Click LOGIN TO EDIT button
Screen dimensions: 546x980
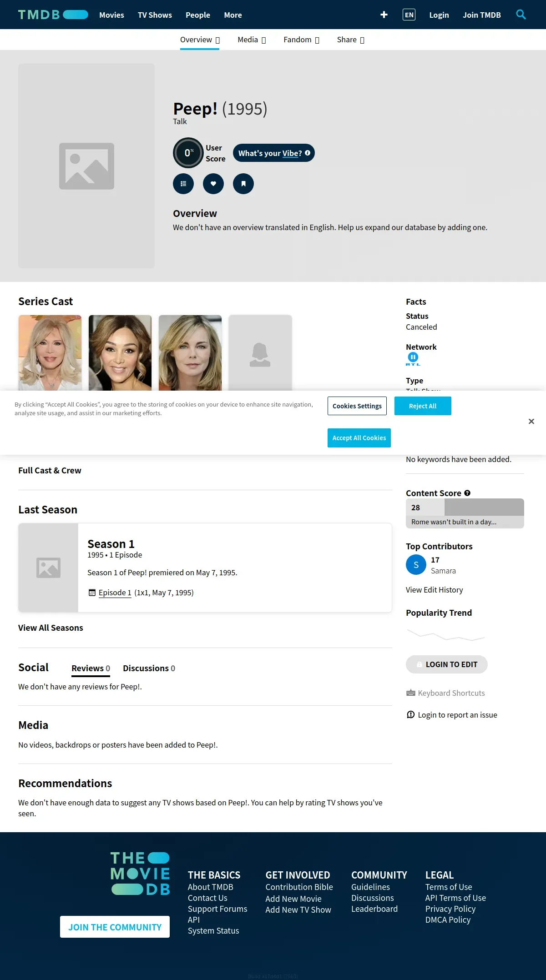point(447,664)
